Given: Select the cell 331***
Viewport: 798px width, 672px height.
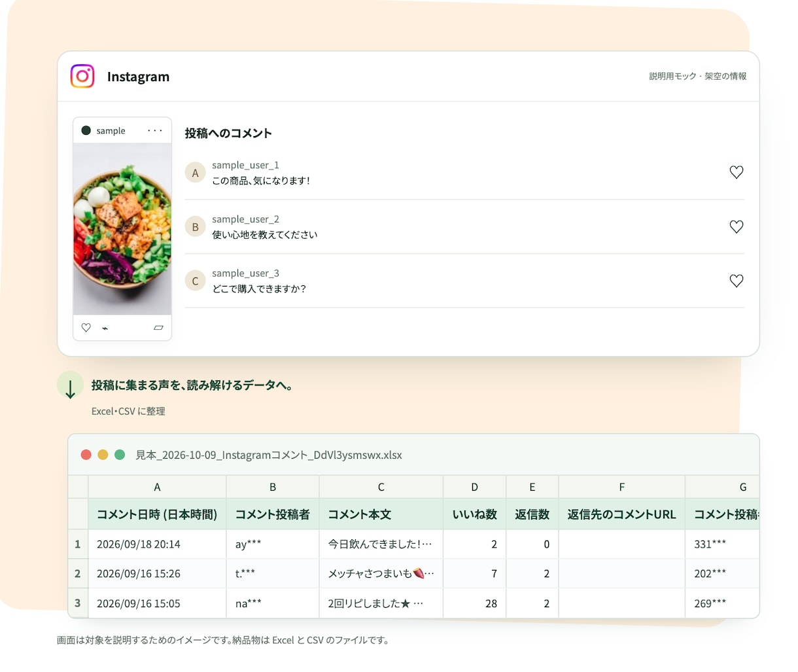Looking at the screenshot, I should click(722, 544).
